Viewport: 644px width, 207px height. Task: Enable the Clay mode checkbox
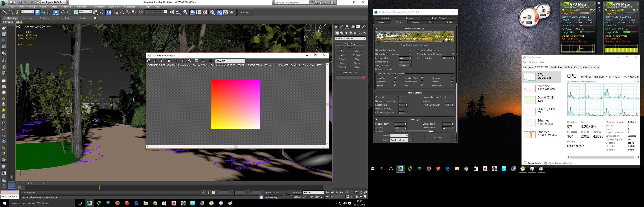tap(399, 97)
